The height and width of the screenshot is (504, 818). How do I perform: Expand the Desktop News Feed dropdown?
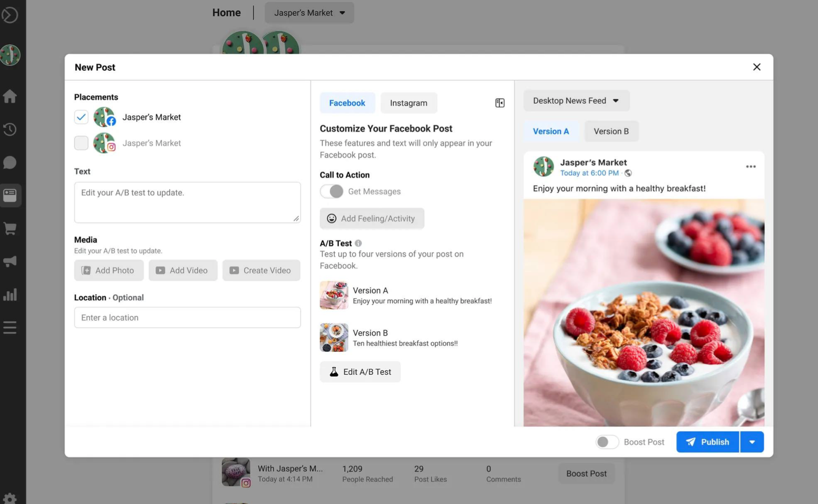576,101
